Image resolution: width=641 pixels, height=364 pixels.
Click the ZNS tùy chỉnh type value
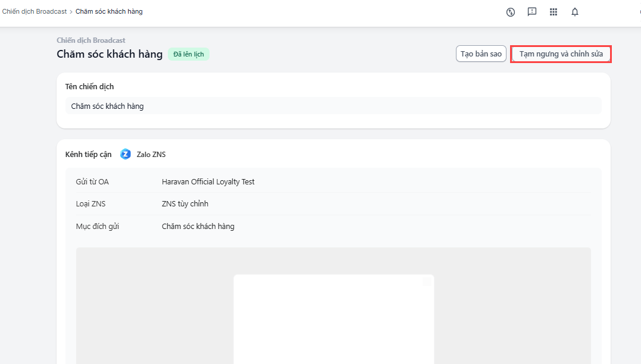click(185, 204)
